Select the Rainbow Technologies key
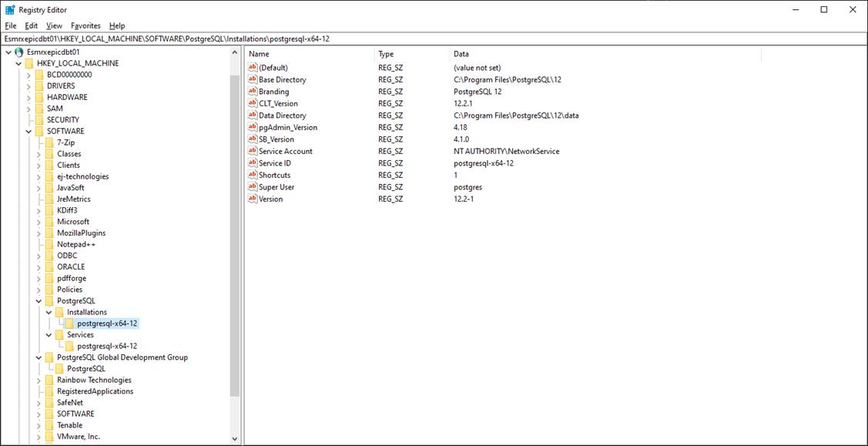 point(94,381)
